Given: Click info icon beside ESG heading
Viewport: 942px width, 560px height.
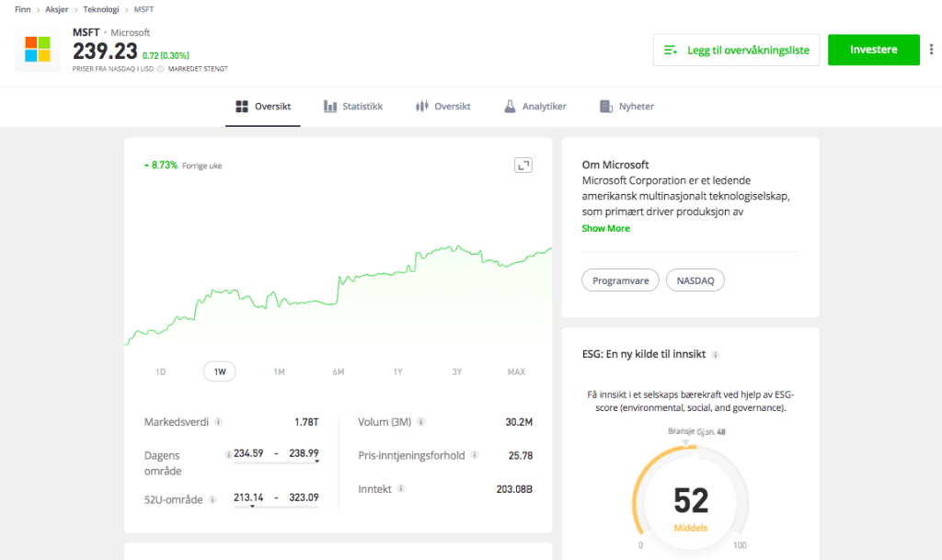Looking at the screenshot, I should (716, 354).
